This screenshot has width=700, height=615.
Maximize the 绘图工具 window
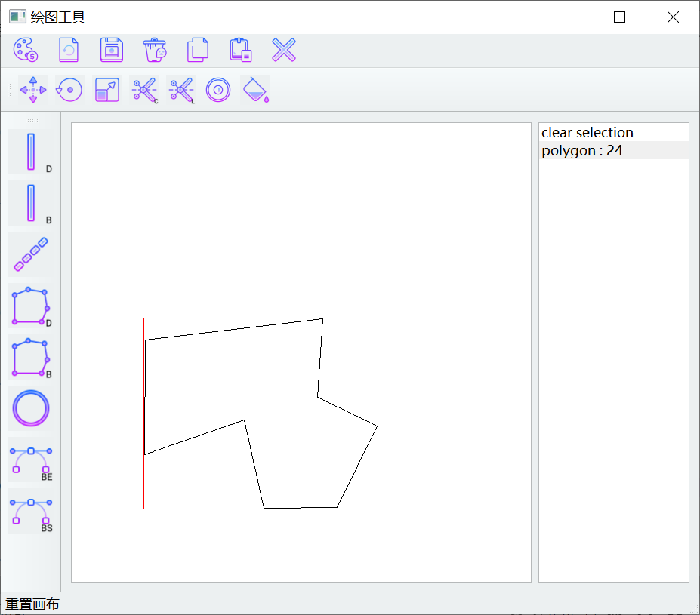pyautogui.click(x=619, y=17)
